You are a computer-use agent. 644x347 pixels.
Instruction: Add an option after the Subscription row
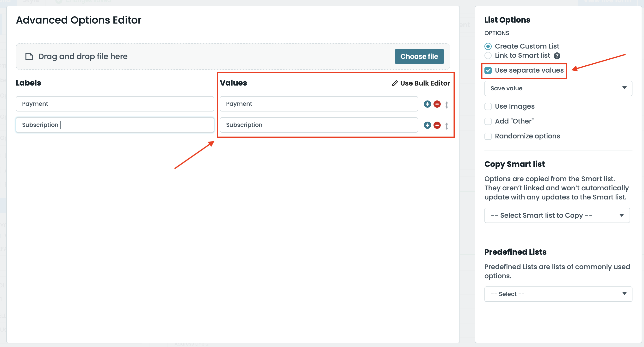click(427, 125)
